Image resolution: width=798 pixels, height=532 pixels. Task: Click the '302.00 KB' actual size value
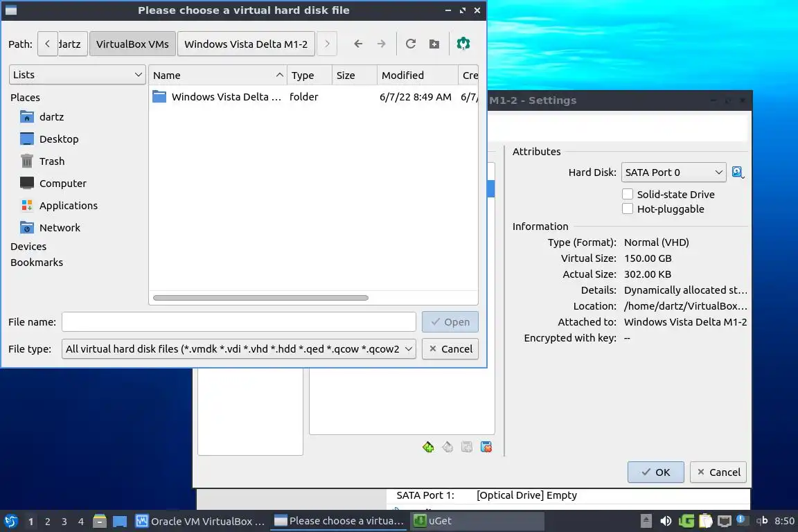pos(648,274)
